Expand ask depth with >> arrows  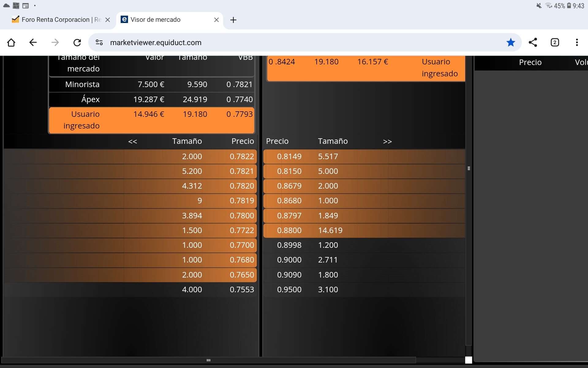[x=387, y=142]
